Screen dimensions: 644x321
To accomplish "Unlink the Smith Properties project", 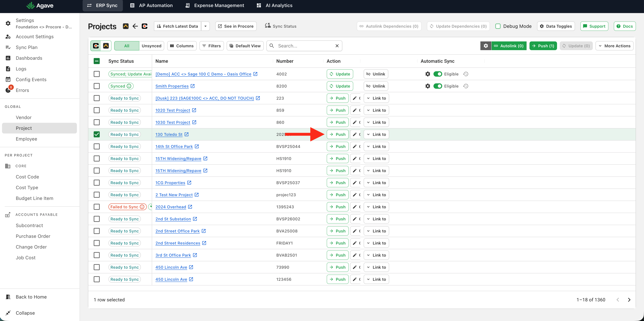I will pos(376,86).
